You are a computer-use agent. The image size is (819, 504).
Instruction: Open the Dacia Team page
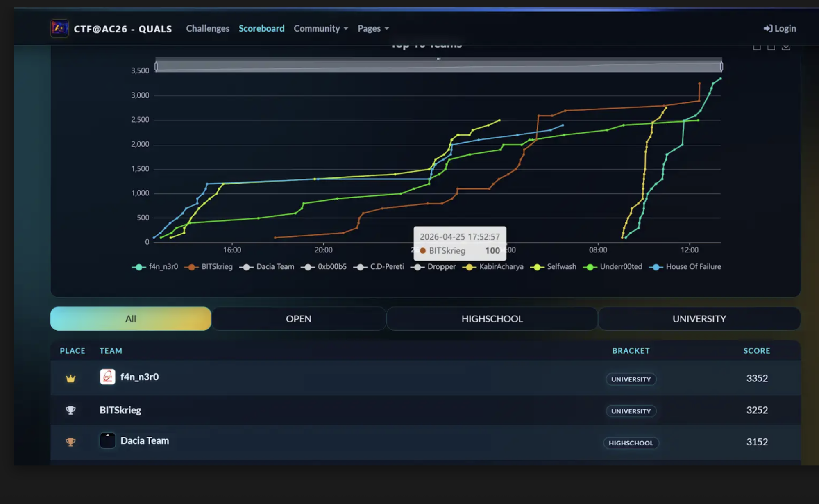(145, 441)
